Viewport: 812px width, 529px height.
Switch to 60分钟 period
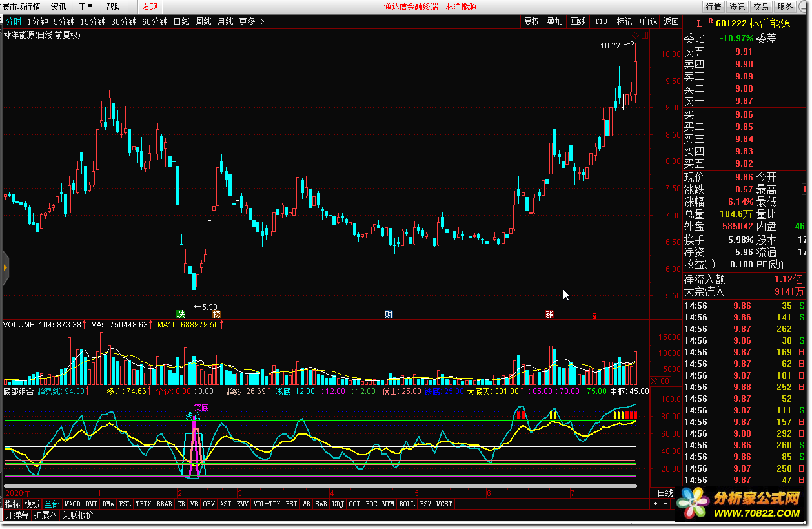155,21
